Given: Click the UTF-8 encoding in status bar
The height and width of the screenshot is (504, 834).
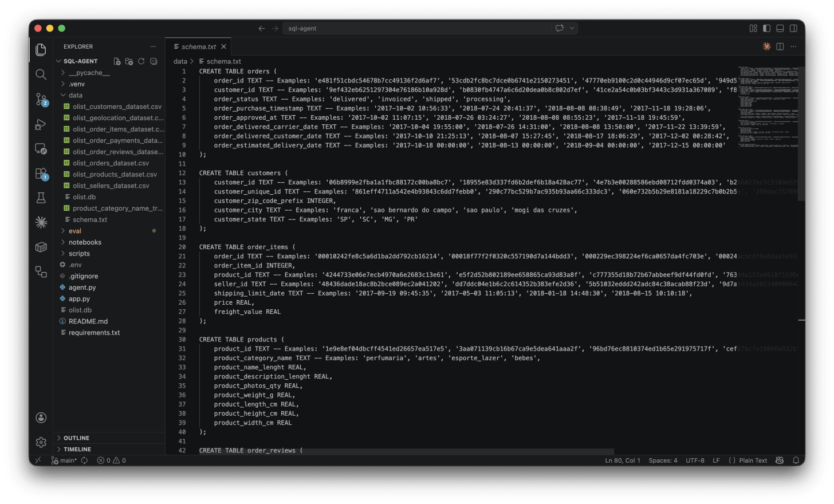Looking at the screenshot, I should point(695,460).
